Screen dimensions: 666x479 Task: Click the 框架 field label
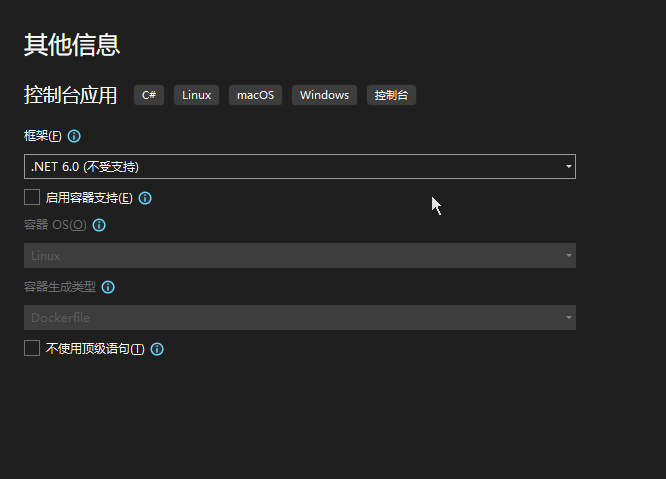(42, 136)
